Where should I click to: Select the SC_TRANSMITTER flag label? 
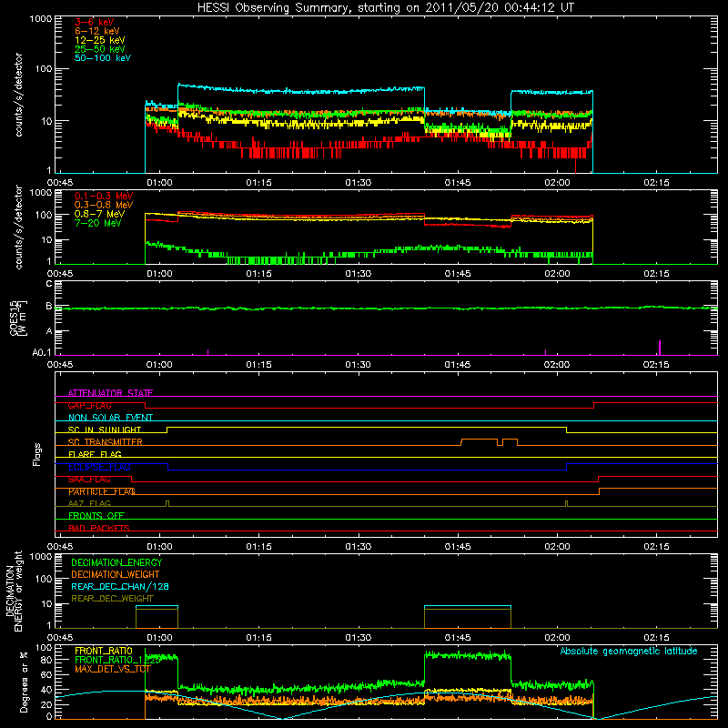tap(106, 442)
